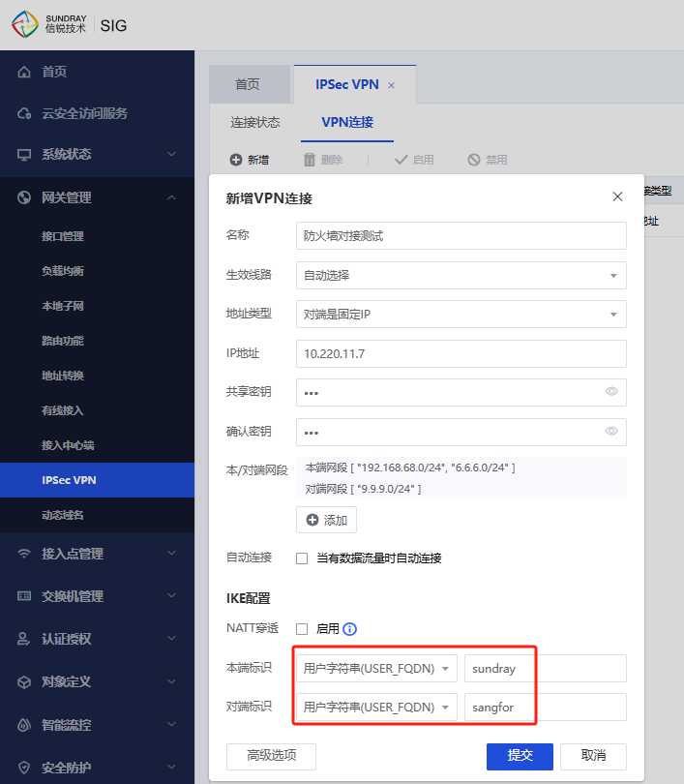Expand the 安全防护 section chevron
The image size is (684, 784).
[171, 767]
